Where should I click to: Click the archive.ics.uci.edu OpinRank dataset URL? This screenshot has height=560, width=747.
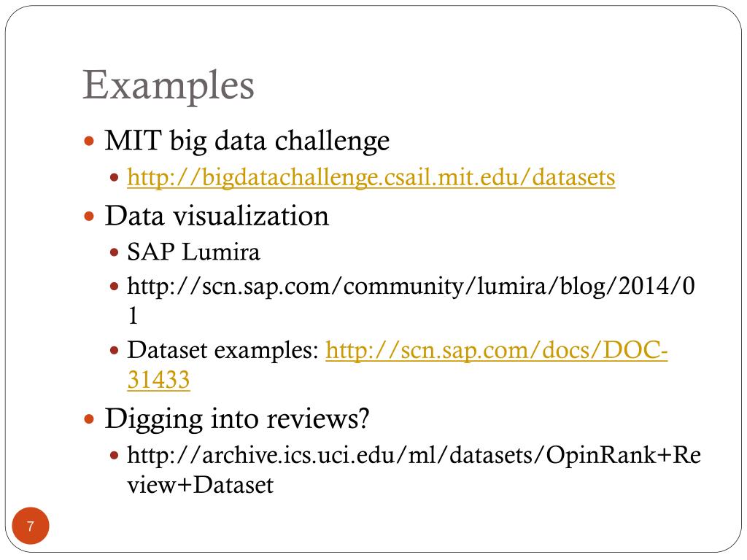(414, 455)
